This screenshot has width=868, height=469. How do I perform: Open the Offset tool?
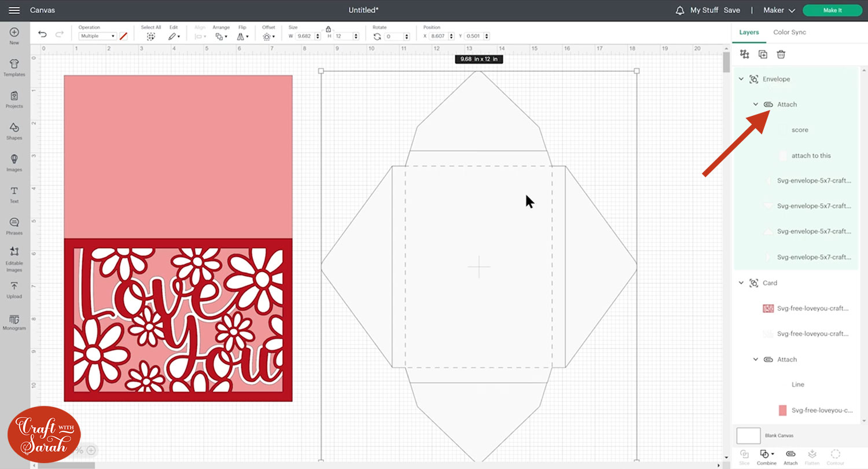point(269,36)
